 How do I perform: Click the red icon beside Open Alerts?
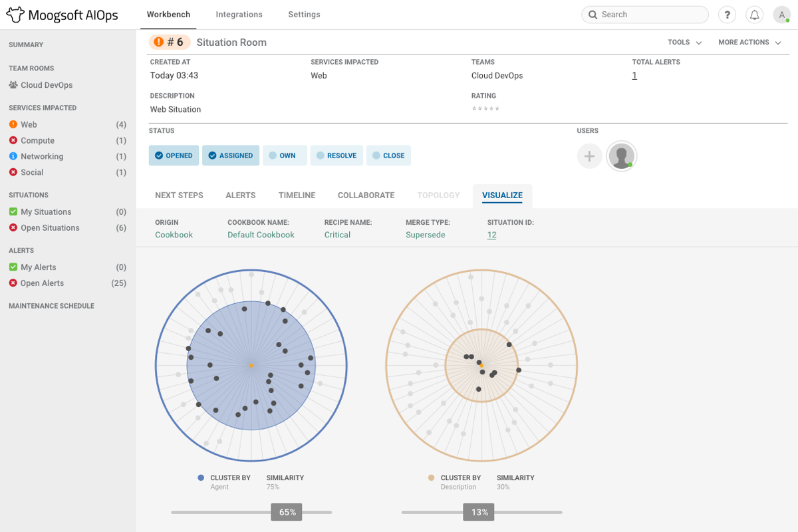coord(13,283)
